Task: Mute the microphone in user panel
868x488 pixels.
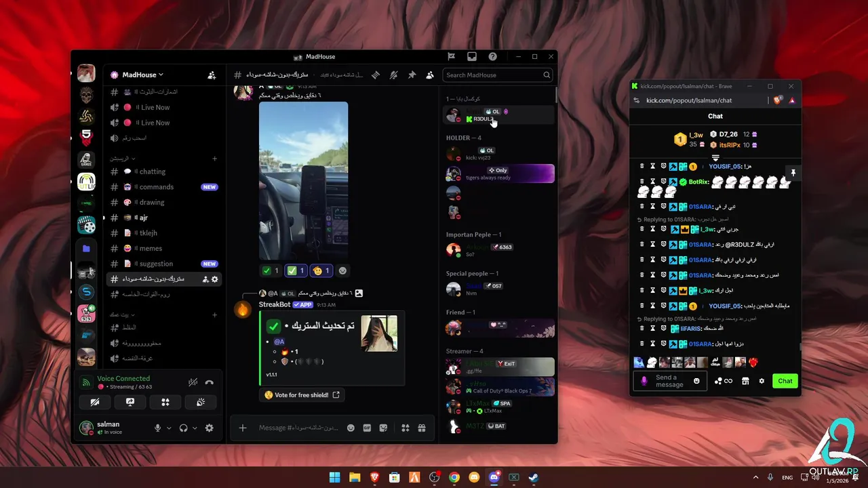Action: (158, 428)
